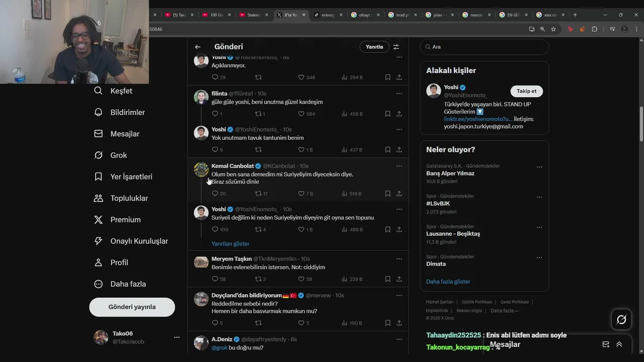The width and height of the screenshot is (644, 362).
Task: Open reply filter settings icon next to Yanıtla
Action: (x=396, y=47)
